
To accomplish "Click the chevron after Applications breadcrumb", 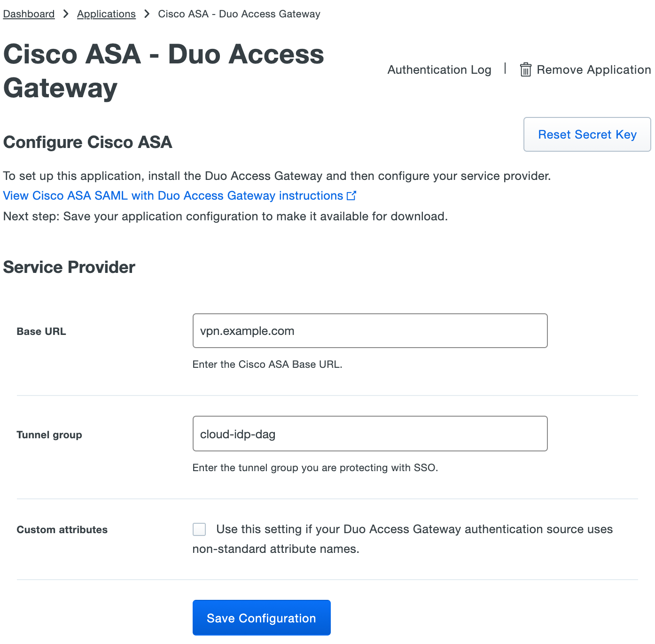I will point(147,14).
